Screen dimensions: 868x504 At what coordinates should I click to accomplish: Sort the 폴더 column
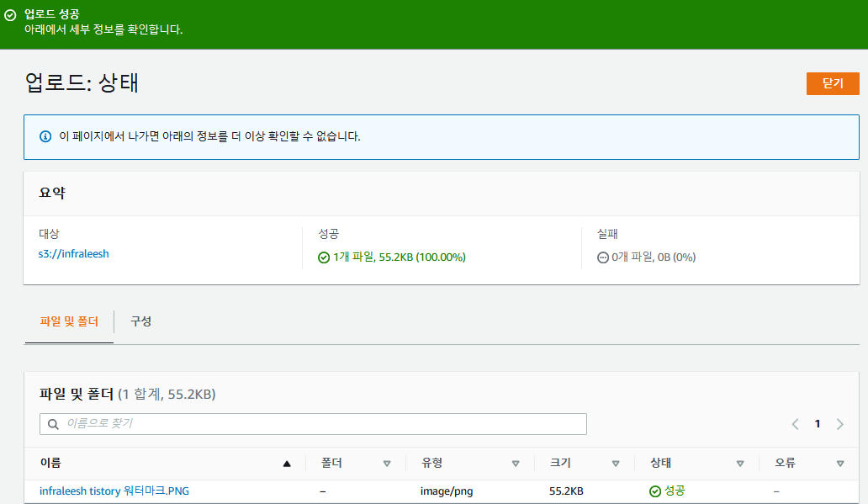click(387, 464)
